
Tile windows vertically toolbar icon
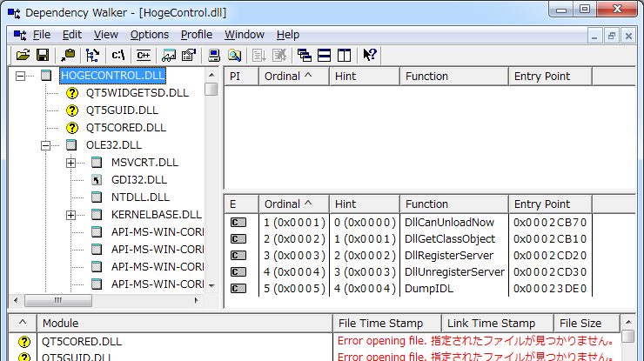pos(344,55)
